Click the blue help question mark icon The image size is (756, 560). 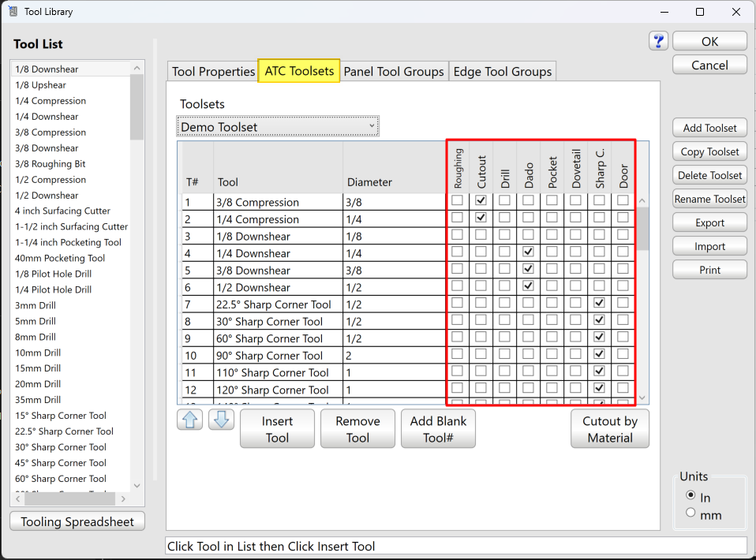[x=658, y=42]
